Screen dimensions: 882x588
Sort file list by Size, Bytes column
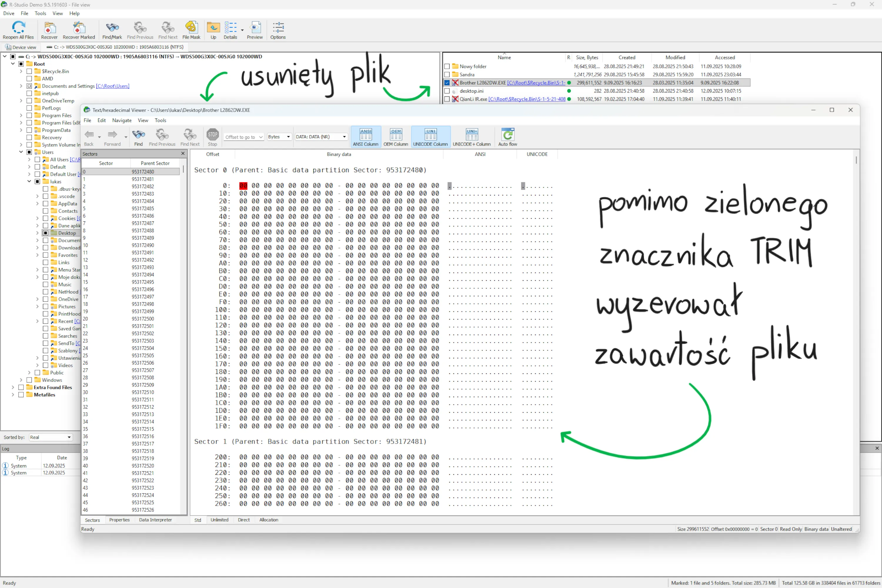click(587, 57)
